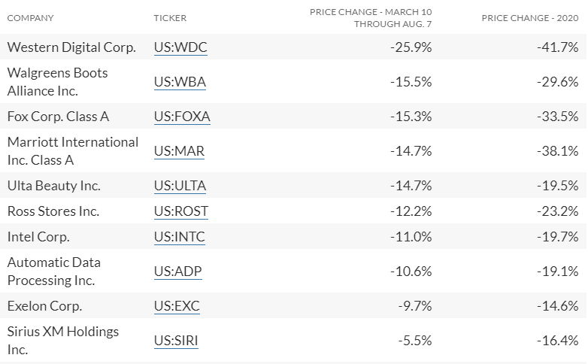Click the Automatic Data Processing Inc. cell
The height and width of the screenshot is (364, 588).
tap(53, 271)
